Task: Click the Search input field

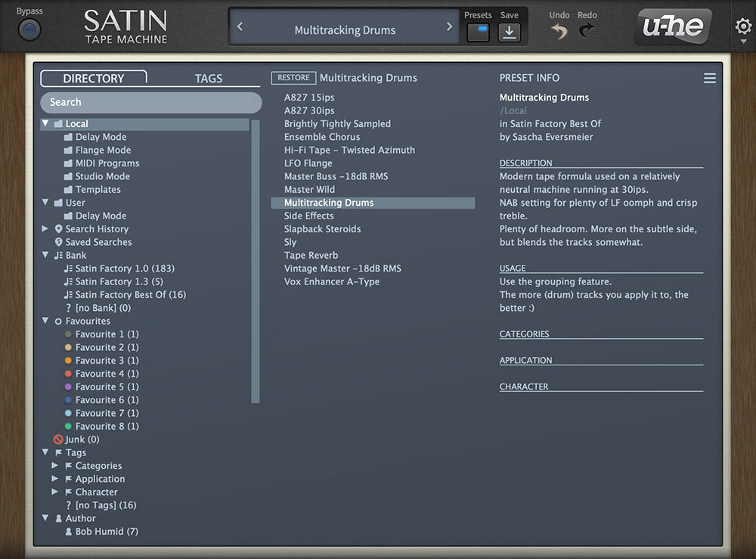Action: click(151, 102)
